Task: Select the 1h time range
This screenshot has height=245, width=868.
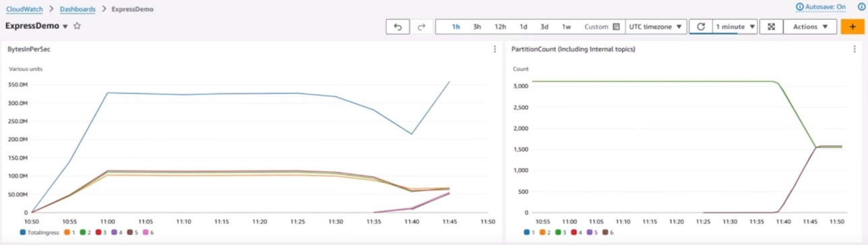Action: pyautogui.click(x=456, y=27)
